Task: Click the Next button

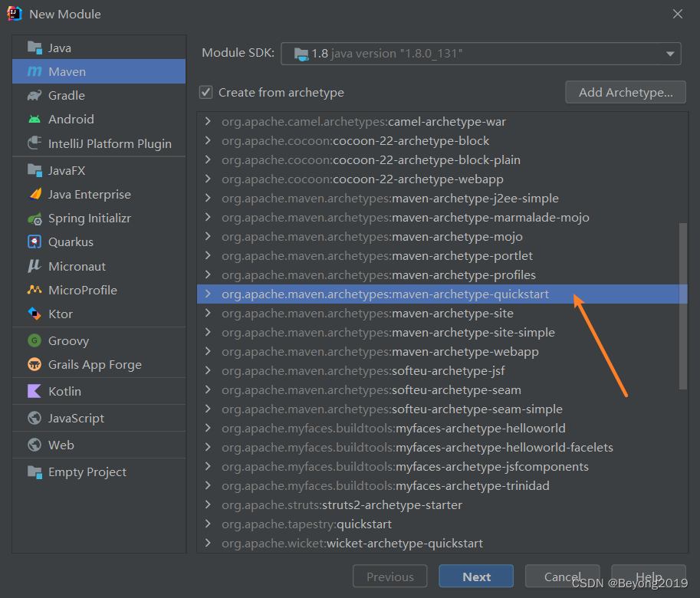Action: [x=476, y=577]
